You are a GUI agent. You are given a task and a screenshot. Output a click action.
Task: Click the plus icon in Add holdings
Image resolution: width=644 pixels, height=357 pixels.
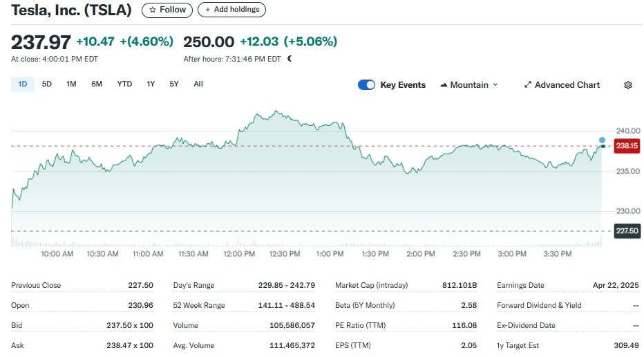208,10
